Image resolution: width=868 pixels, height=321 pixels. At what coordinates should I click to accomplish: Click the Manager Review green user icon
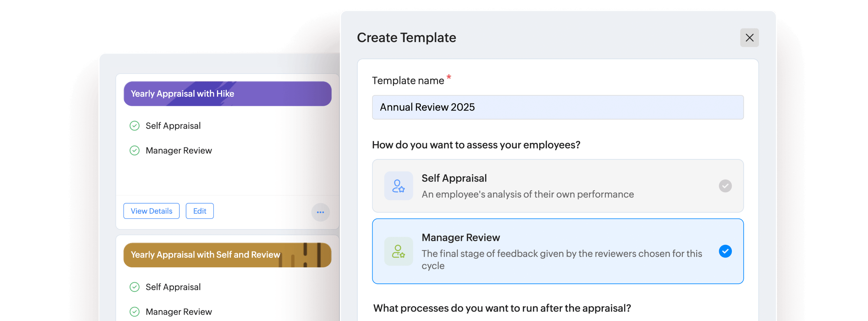(x=398, y=251)
